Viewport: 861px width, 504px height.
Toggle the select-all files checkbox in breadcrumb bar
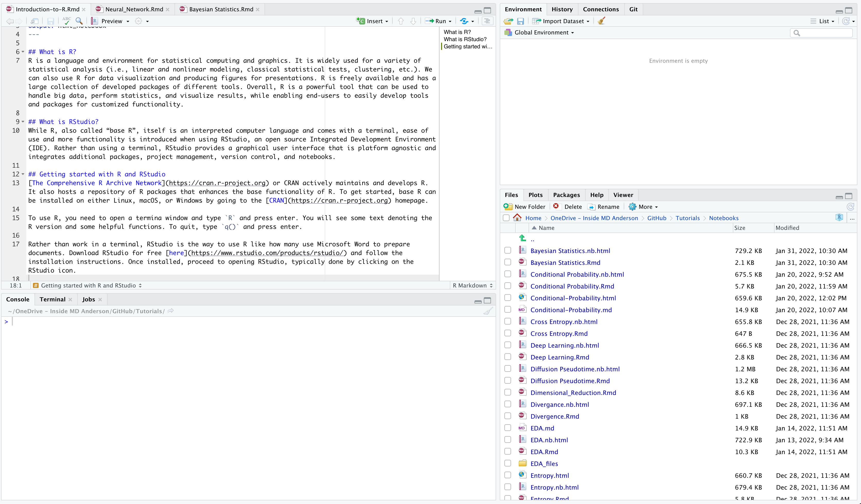coord(506,218)
